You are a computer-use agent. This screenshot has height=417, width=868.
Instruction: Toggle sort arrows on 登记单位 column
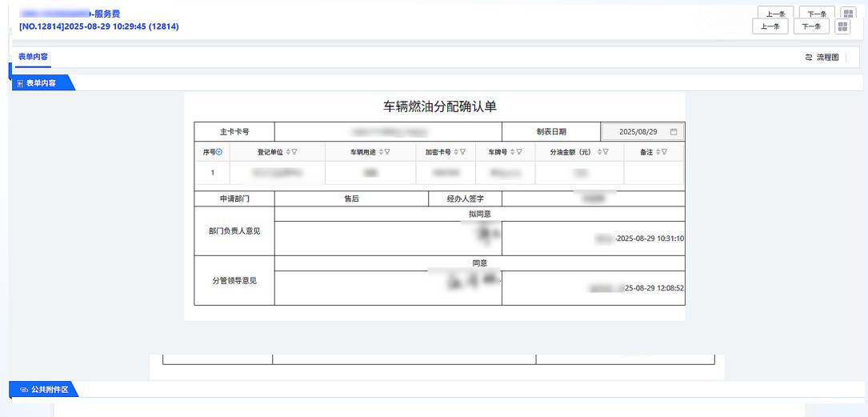click(x=286, y=151)
